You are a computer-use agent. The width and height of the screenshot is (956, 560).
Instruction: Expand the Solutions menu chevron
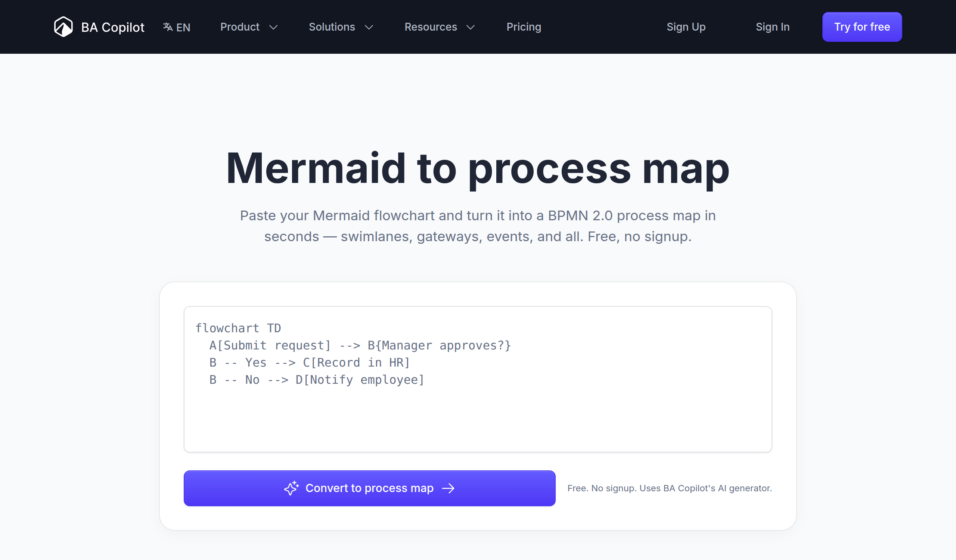[x=369, y=27]
